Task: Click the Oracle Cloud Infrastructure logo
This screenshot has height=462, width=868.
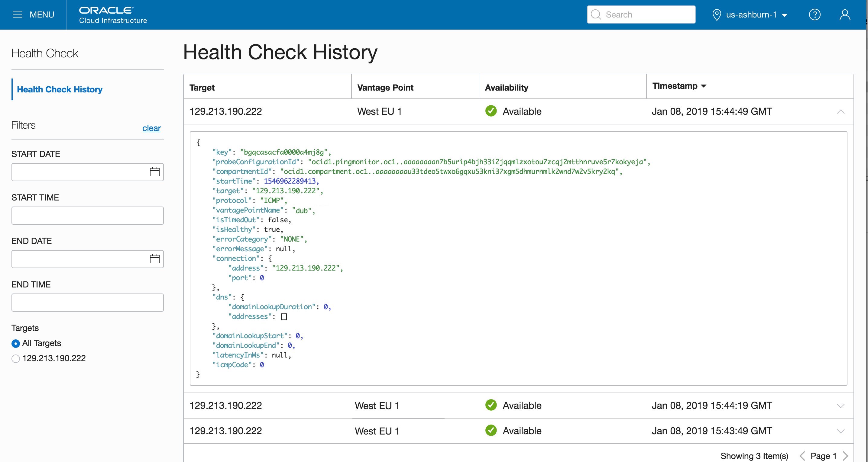Action: (x=113, y=15)
